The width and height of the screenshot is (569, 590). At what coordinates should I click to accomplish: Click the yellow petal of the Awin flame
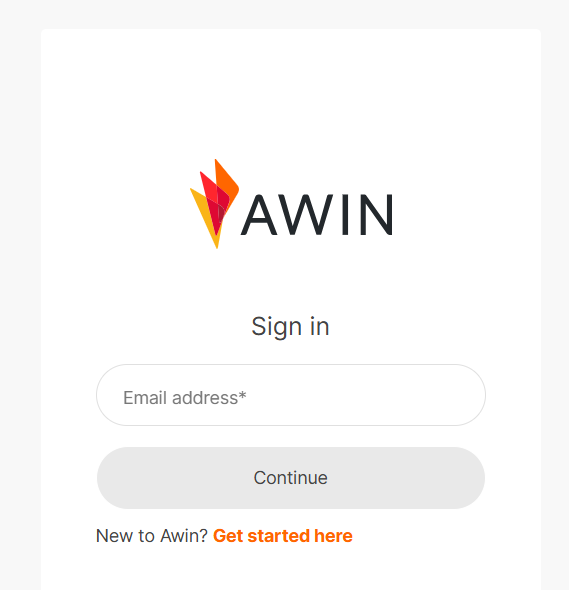tap(203, 216)
